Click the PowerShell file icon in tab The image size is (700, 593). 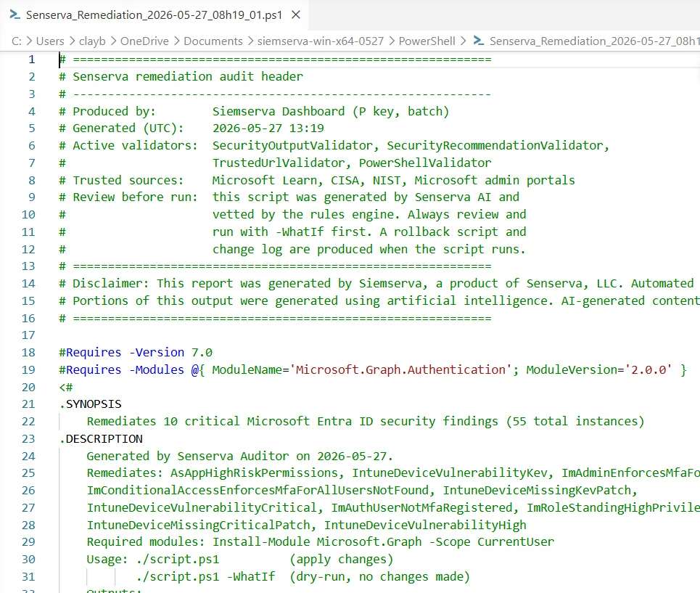pyautogui.click(x=15, y=15)
